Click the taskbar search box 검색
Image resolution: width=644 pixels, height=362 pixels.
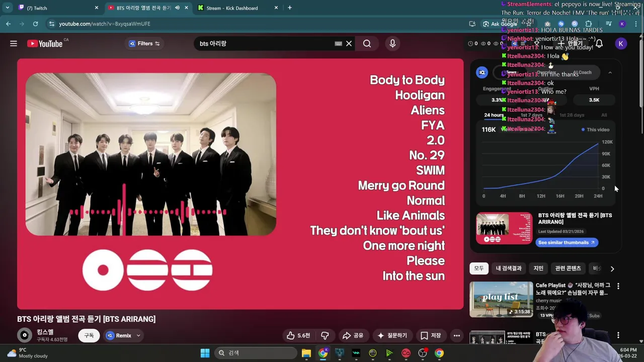click(256, 353)
